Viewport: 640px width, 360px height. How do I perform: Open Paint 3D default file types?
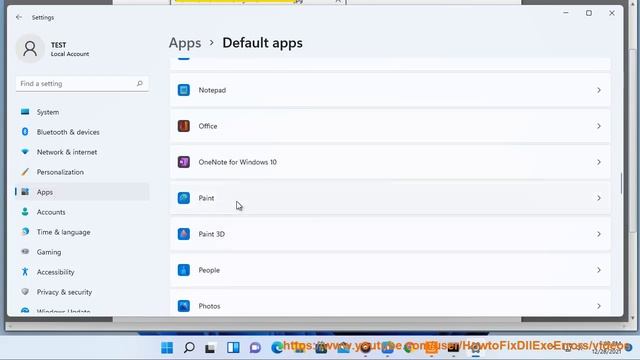click(x=390, y=234)
